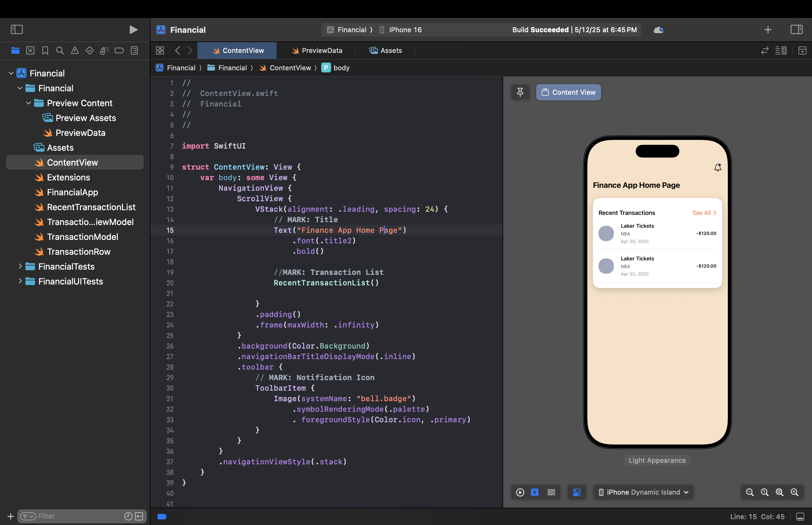This screenshot has width=812, height=525.
Task: Tap See All link in preview
Action: [704, 213]
